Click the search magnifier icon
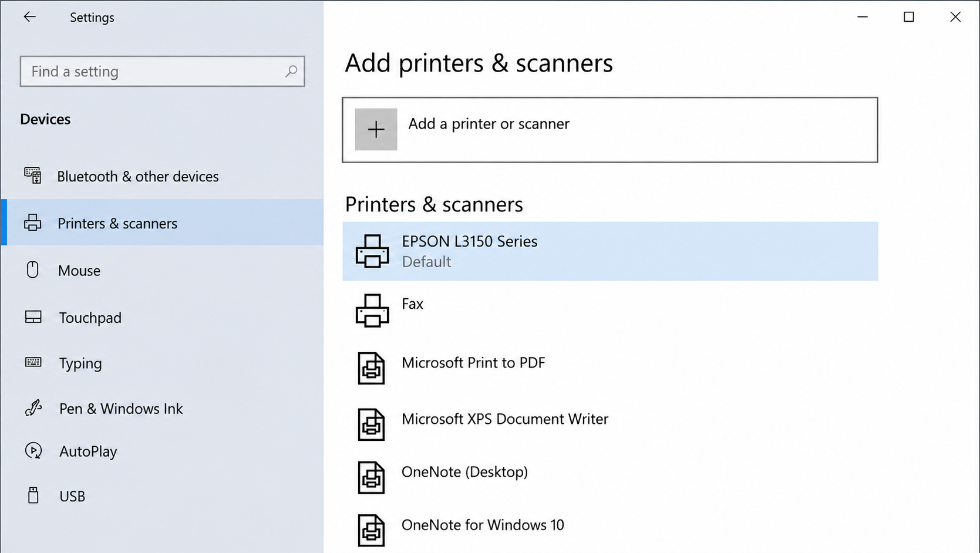 point(291,71)
